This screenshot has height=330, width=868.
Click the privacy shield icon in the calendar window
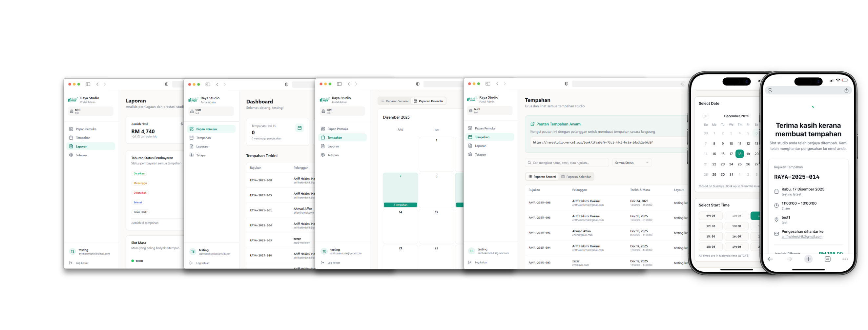coord(418,84)
